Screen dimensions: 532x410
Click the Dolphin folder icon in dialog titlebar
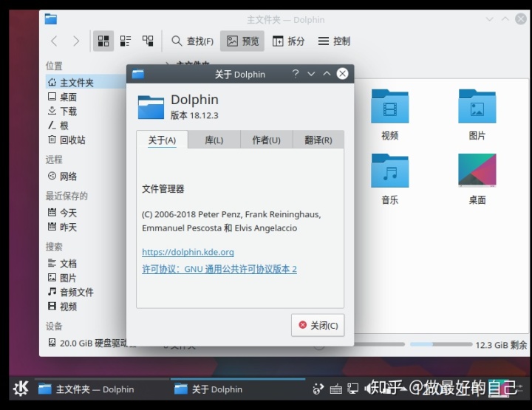(x=138, y=74)
